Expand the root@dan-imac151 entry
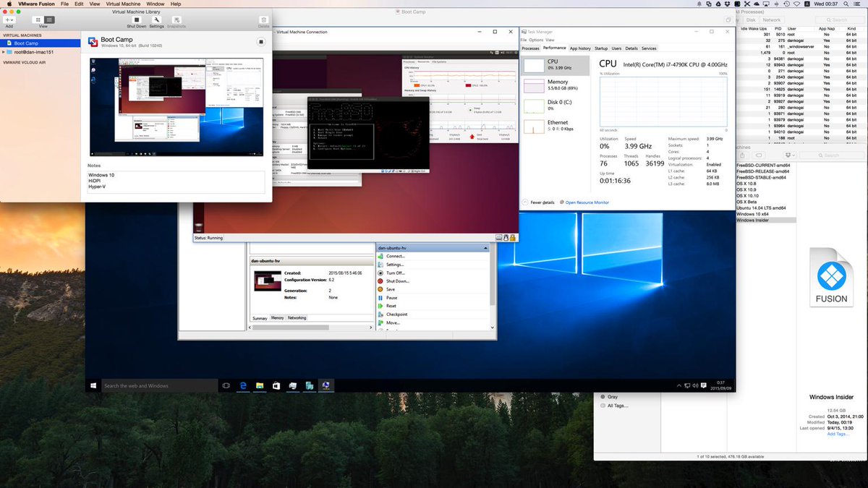This screenshot has width=868, height=488. pos(4,52)
